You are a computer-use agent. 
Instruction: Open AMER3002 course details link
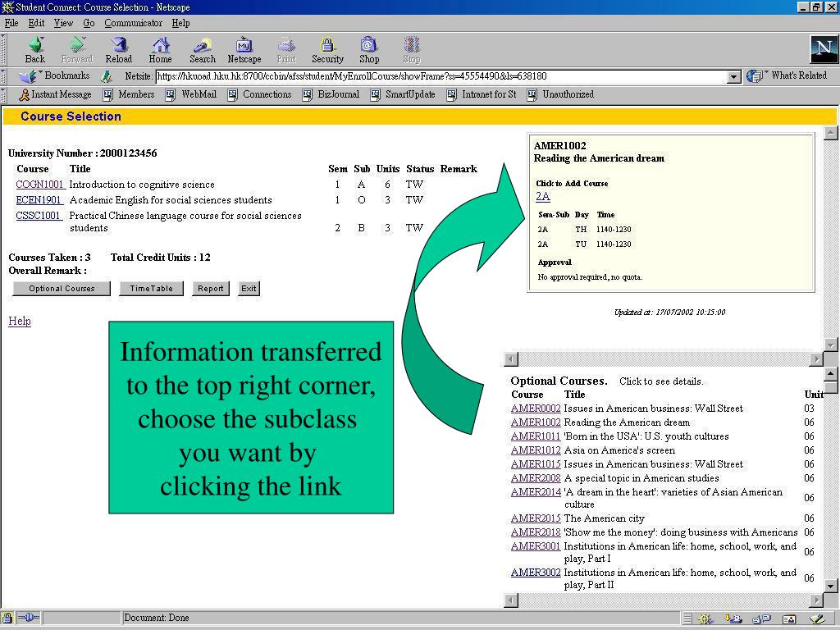coord(536,572)
